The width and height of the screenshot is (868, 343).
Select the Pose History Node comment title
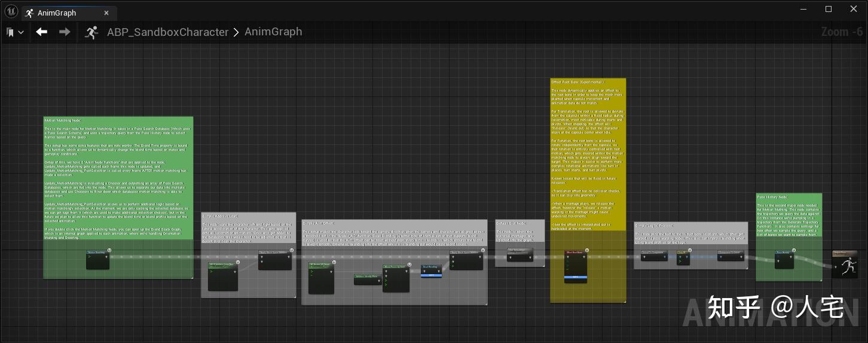click(772, 196)
